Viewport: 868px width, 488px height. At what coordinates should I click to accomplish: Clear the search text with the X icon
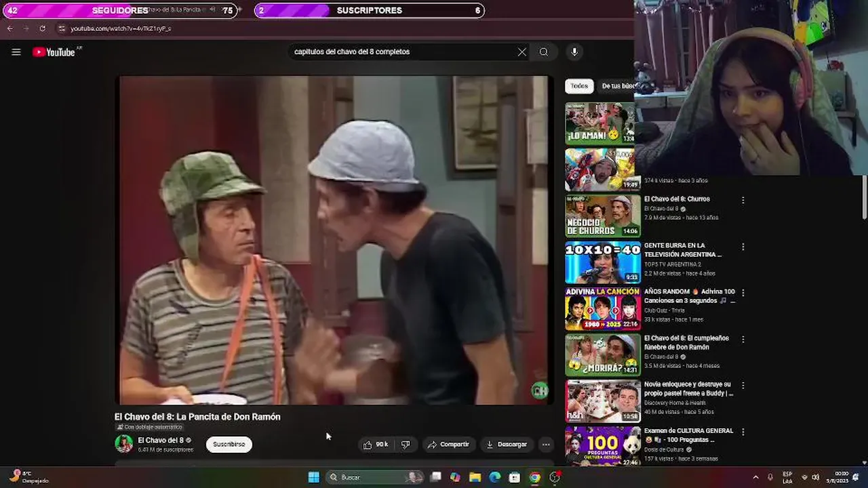point(522,52)
